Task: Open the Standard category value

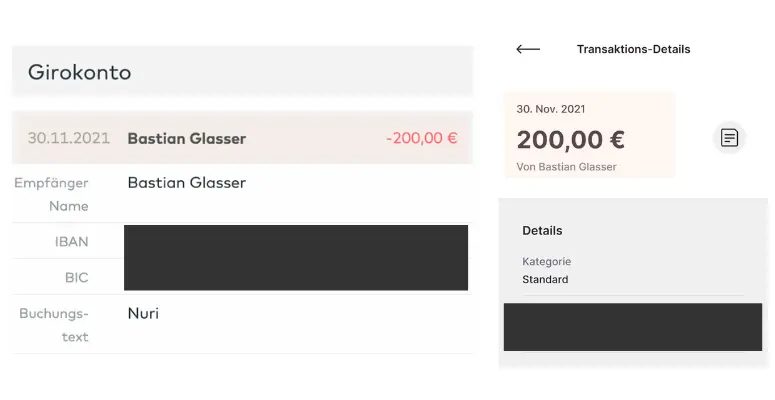Action: (545, 280)
